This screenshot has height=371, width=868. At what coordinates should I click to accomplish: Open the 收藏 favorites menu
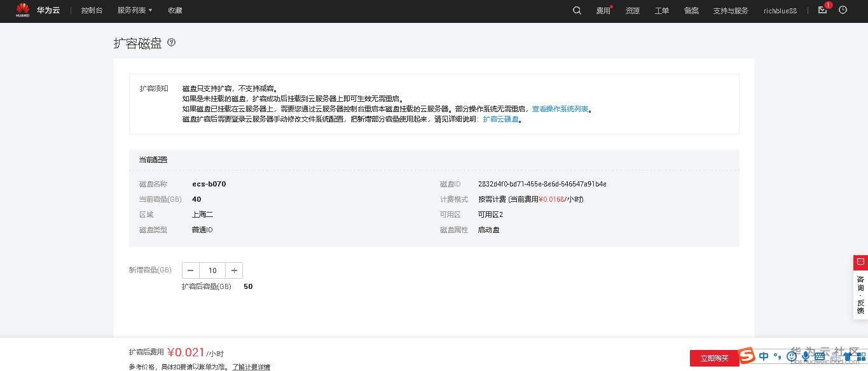click(x=175, y=11)
